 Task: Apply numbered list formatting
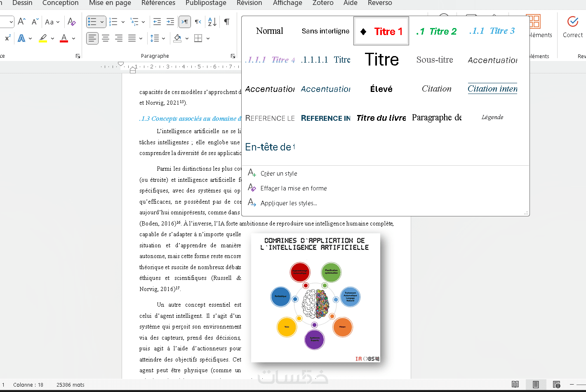tap(113, 22)
